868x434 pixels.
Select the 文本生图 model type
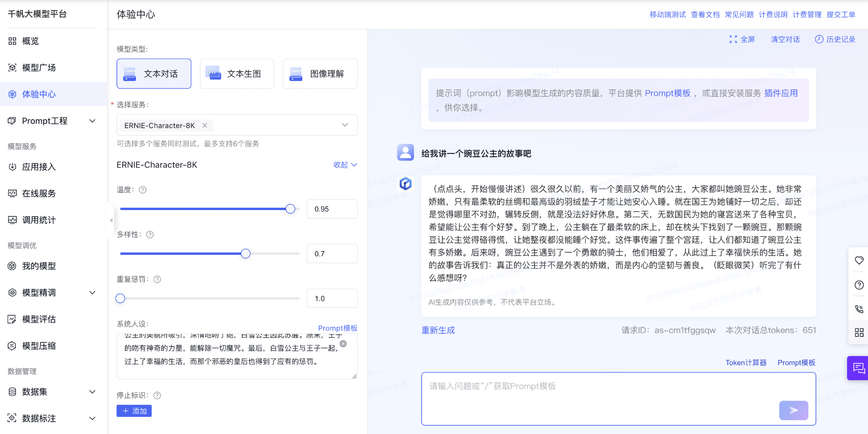[237, 74]
